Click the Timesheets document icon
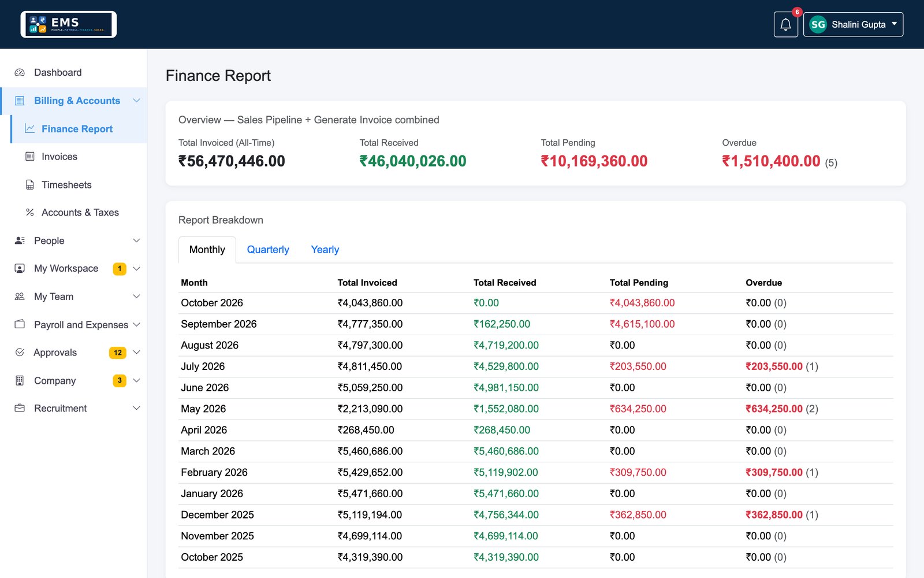Image resolution: width=924 pixels, height=578 pixels. pos(29,185)
